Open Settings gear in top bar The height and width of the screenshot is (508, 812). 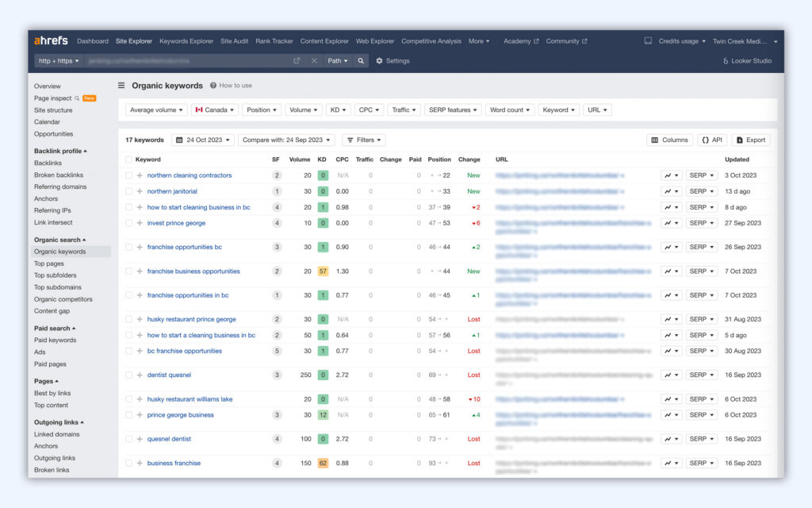tap(393, 60)
